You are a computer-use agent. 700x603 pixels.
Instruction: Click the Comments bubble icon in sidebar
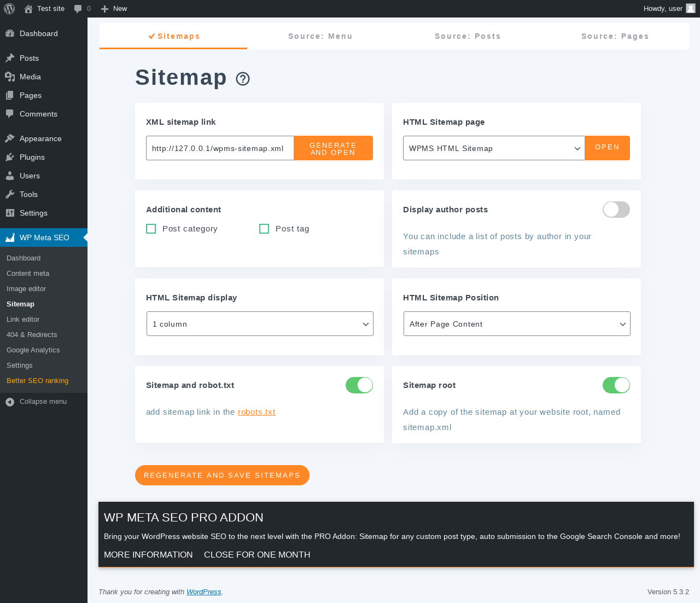10,114
